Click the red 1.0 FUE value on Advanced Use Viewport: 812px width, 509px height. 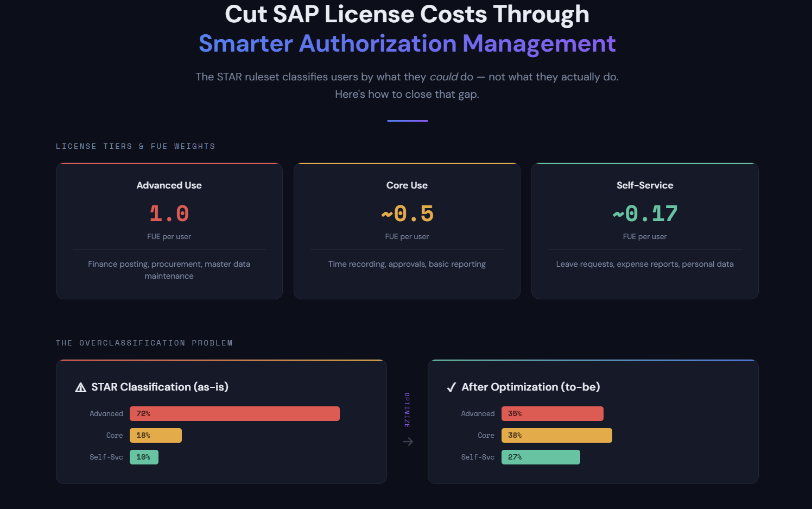click(x=169, y=213)
